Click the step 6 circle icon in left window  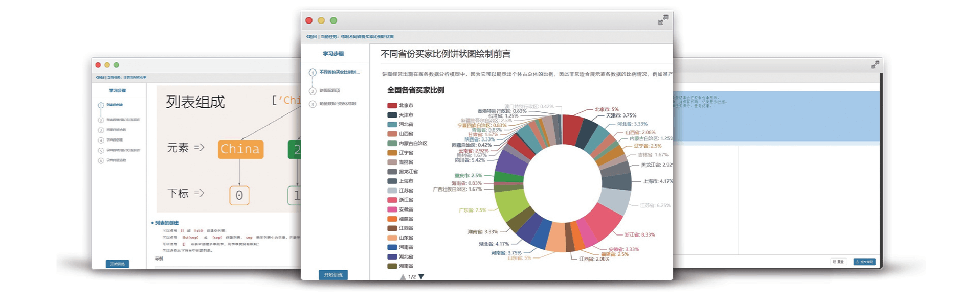click(x=101, y=160)
